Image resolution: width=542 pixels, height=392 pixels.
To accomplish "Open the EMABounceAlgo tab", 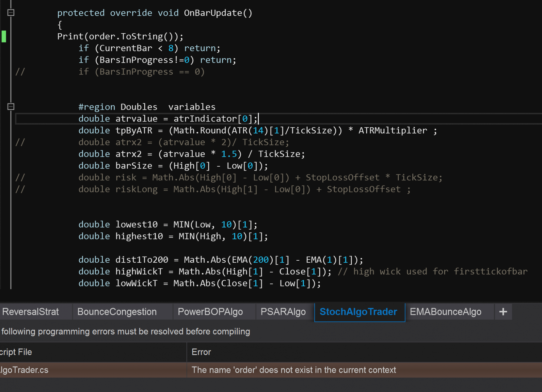I will [445, 312].
